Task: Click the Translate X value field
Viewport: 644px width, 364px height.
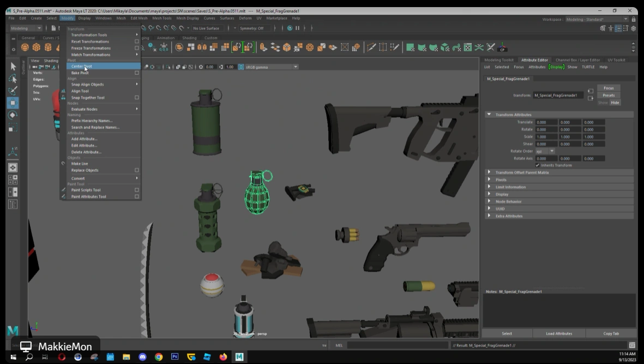Action: [x=546, y=122]
